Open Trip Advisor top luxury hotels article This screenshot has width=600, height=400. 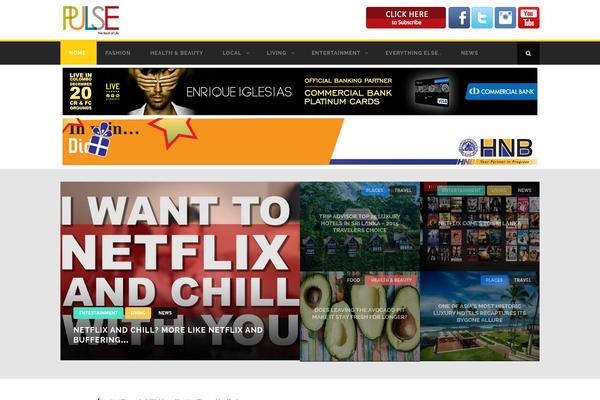360,223
